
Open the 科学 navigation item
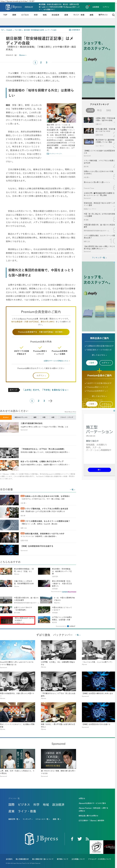pos(35,15)
